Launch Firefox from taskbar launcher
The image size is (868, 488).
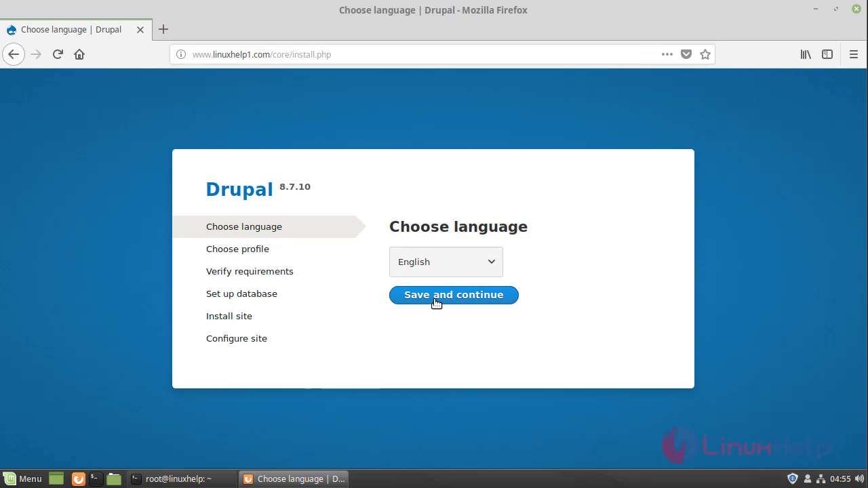79,479
